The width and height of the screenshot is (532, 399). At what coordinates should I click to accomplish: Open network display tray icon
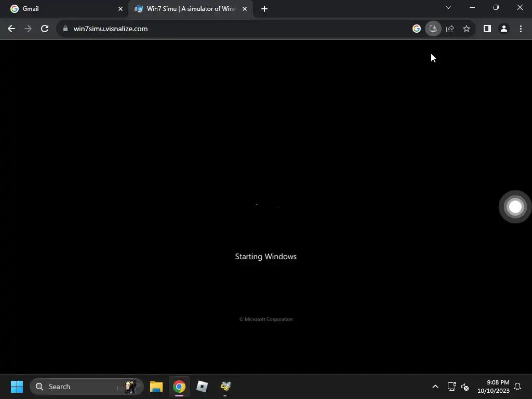451,387
